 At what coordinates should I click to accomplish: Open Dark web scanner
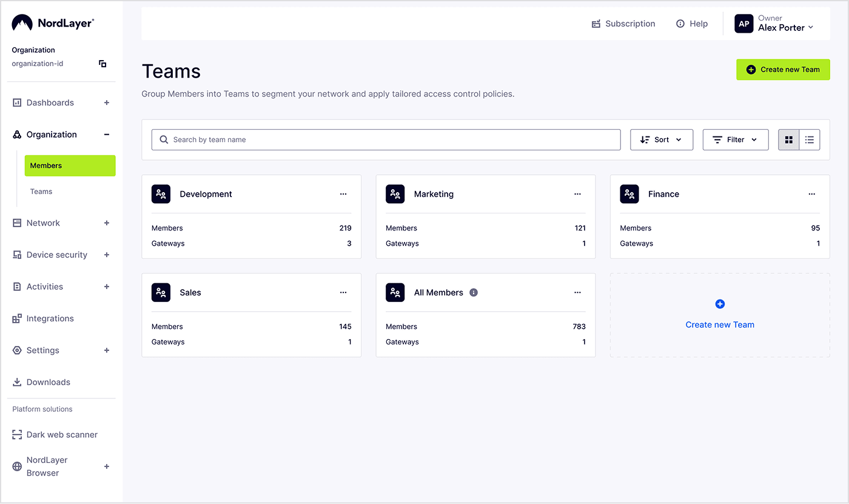click(62, 435)
